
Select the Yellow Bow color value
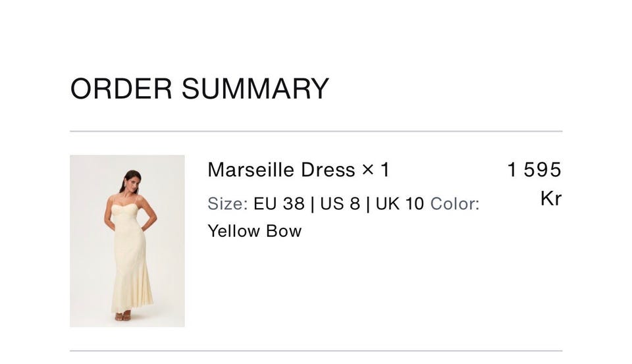255,231
